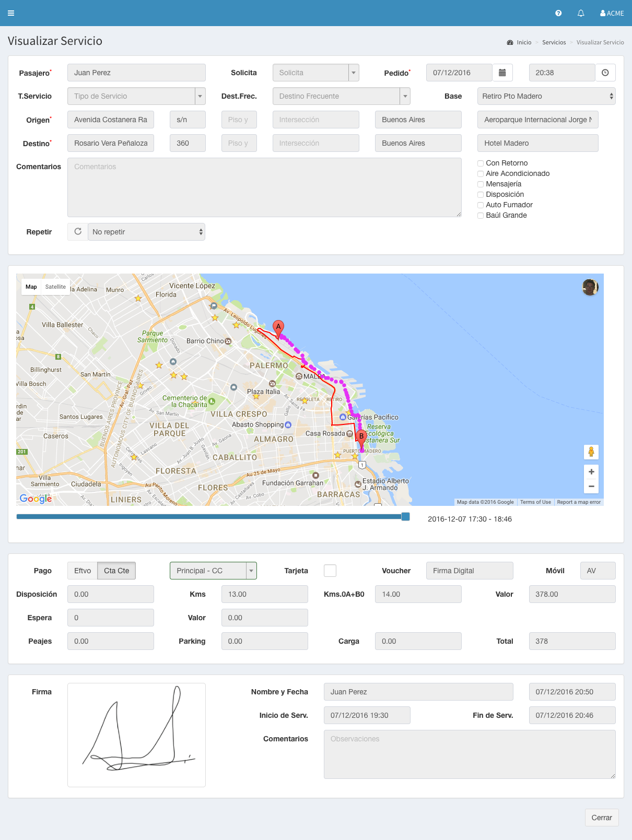Select the Street View pegman icon
The width and height of the screenshot is (632, 840).
click(591, 452)
